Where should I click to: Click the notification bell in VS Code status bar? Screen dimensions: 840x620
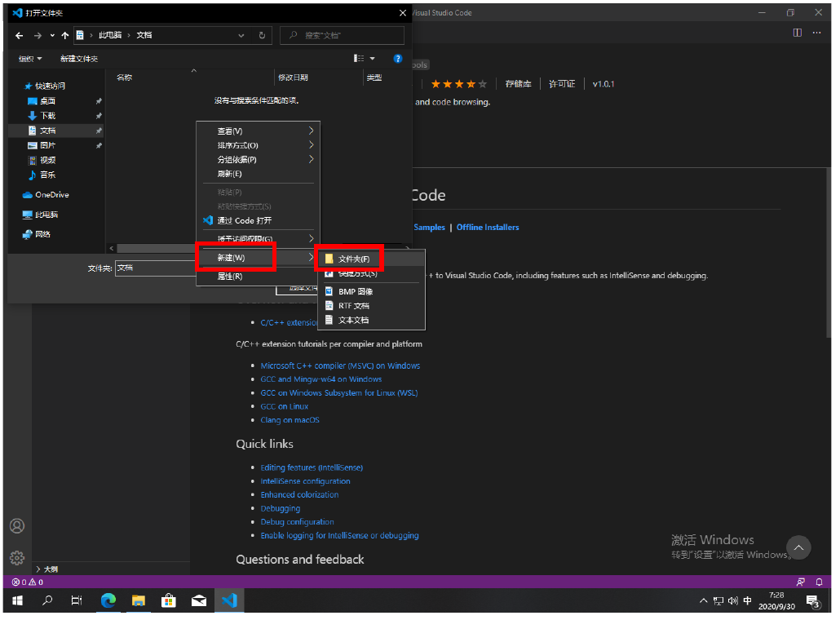click(x=820, y=582)
